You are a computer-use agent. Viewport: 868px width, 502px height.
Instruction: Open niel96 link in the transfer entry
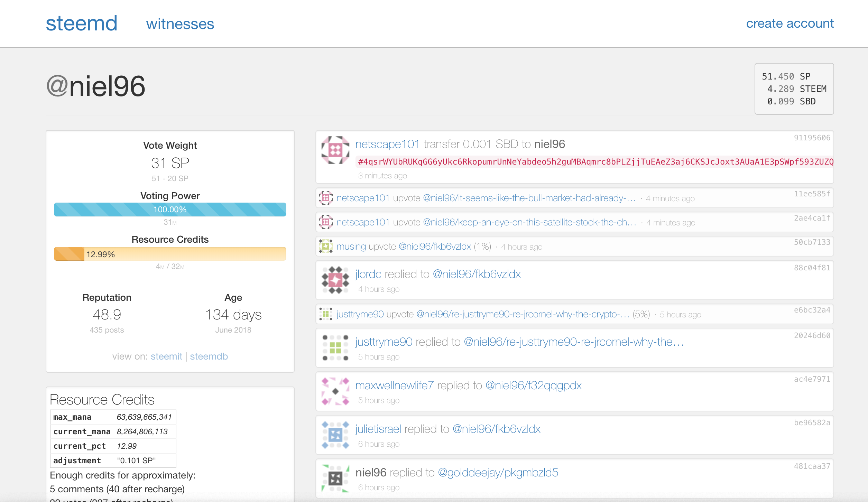pyautogui.click(x=550, y=144)
